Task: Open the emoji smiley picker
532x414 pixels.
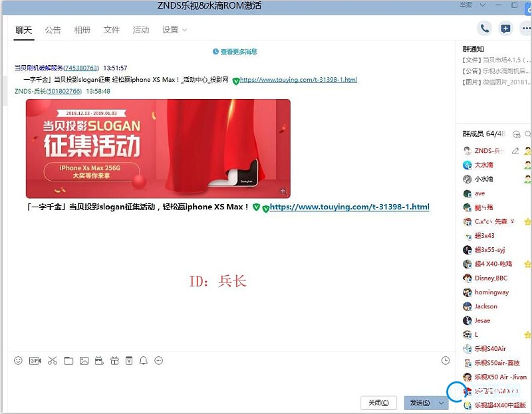Action: (x=19, y=360)
